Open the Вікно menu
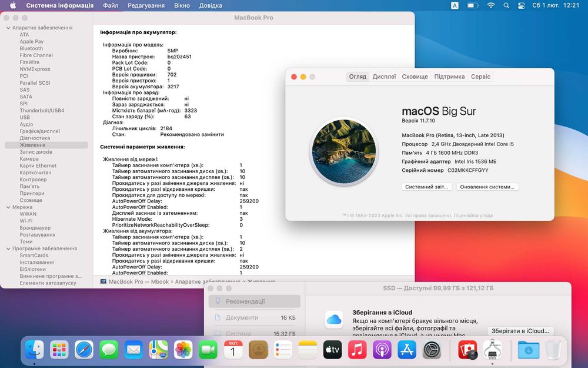 point(182,5)
